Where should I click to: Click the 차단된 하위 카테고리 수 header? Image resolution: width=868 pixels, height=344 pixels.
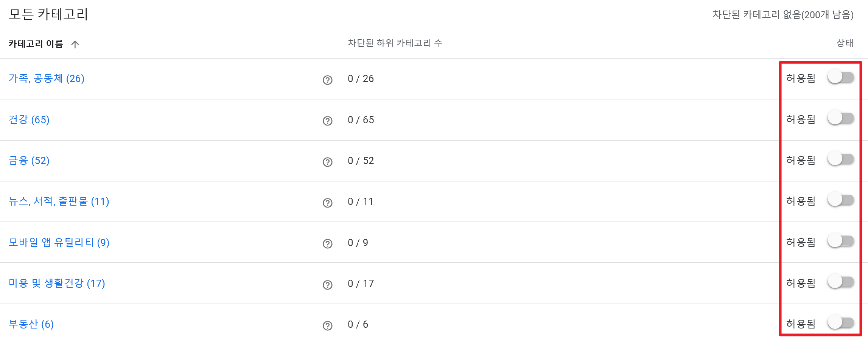click(x=395, y=43)
